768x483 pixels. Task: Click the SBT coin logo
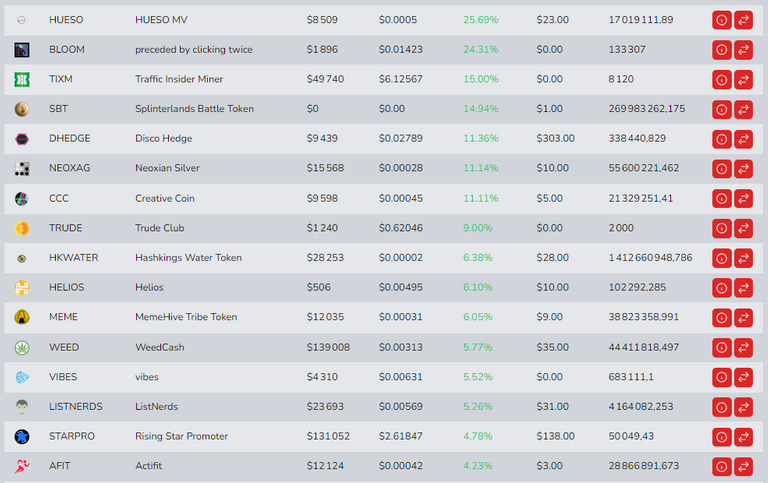pyautogui.click(x=22, y=109)
